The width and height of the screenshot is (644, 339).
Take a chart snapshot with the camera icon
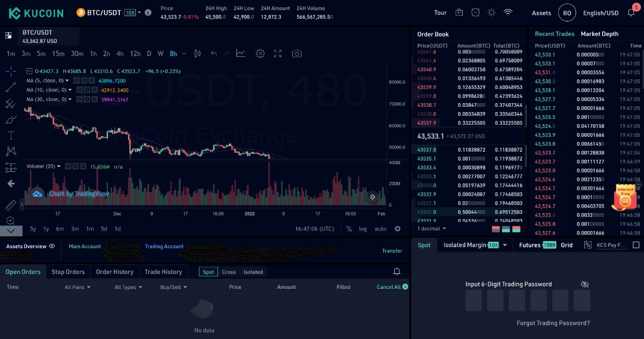coord(296,54)
